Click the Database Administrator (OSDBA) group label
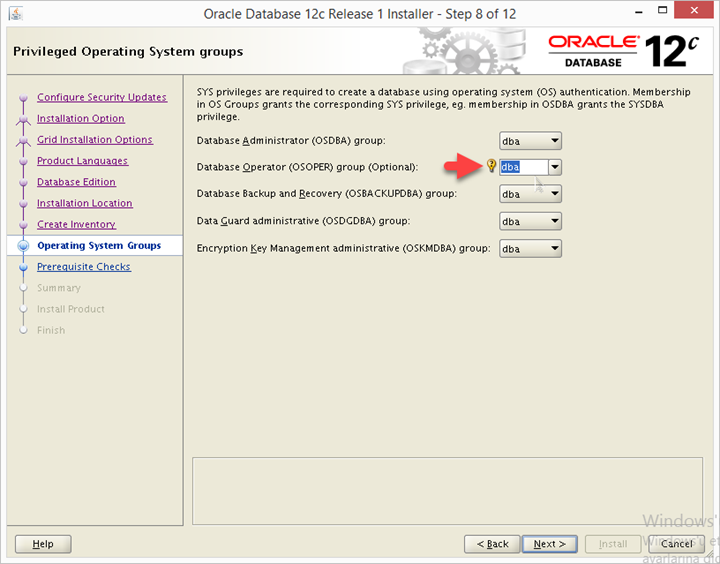 [291, 141]
